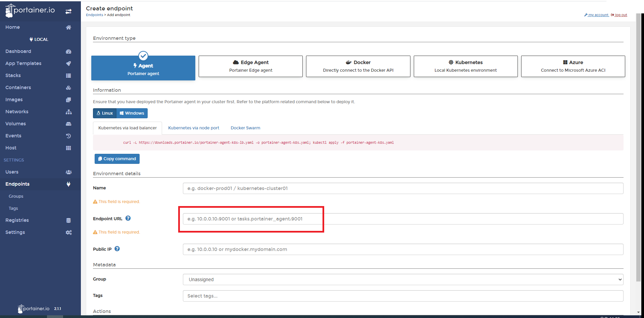Select Kubernetes environment type
644x318 pixels.
pos(465,66)
